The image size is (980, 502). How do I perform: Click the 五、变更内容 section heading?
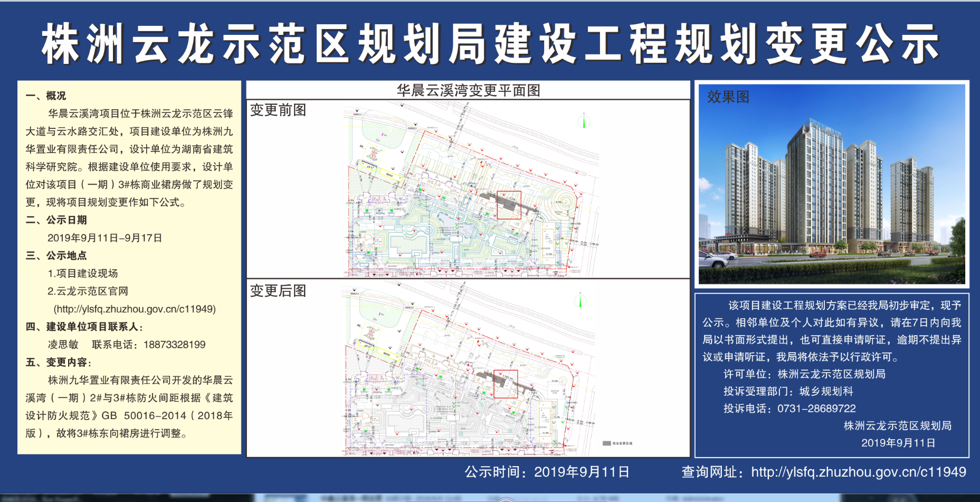pos(58,362)
